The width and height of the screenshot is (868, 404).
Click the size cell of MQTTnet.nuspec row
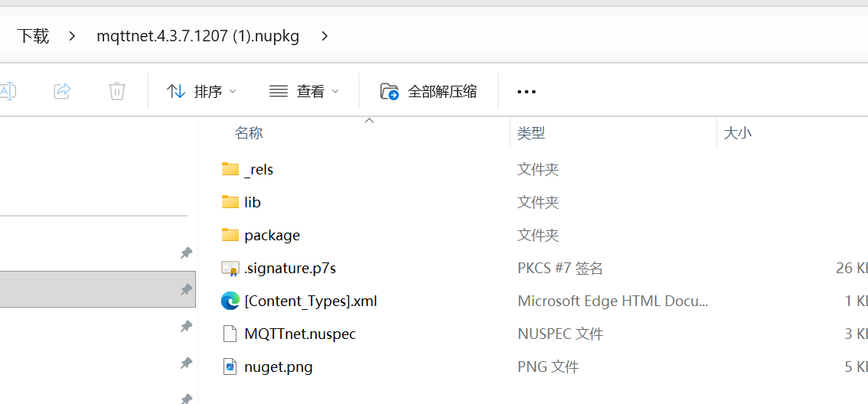click(856, 334)
